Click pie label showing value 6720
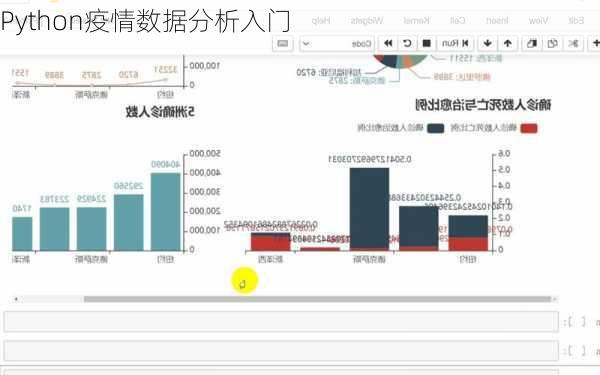 pos(328,72)
